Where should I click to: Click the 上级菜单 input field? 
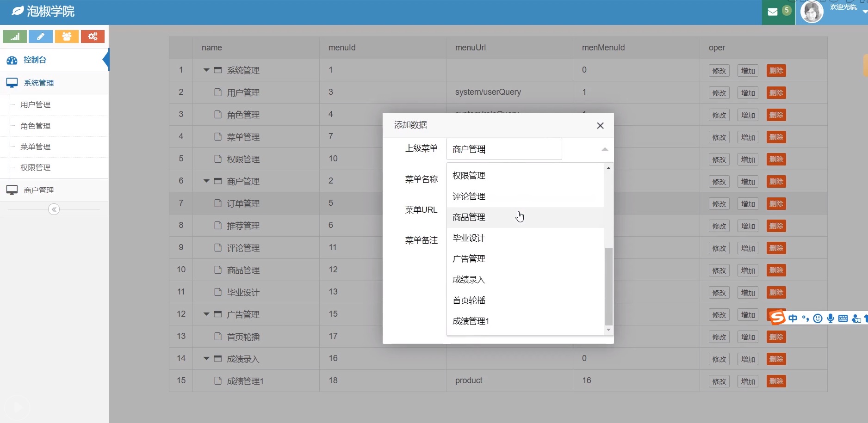[504, 149]
